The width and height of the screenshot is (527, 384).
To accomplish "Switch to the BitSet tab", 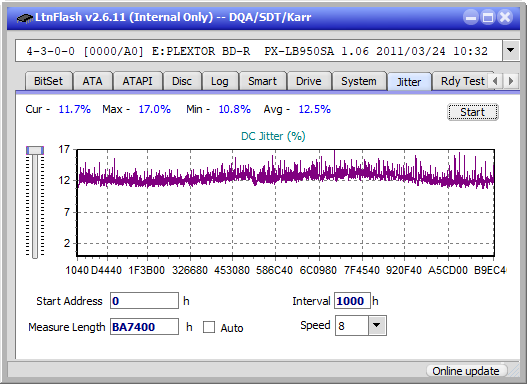I will click(48, 81).
